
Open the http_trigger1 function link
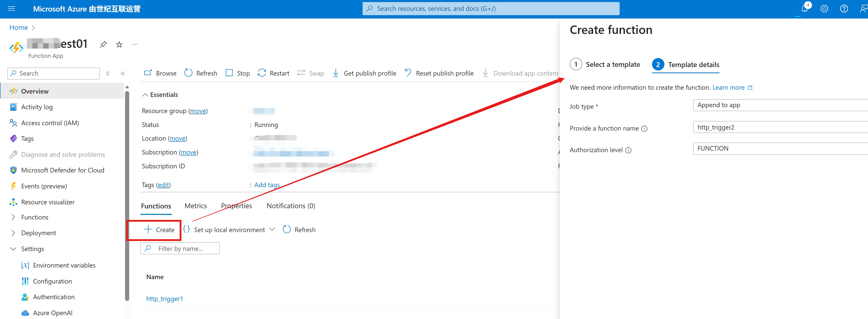tap(164, 298)
